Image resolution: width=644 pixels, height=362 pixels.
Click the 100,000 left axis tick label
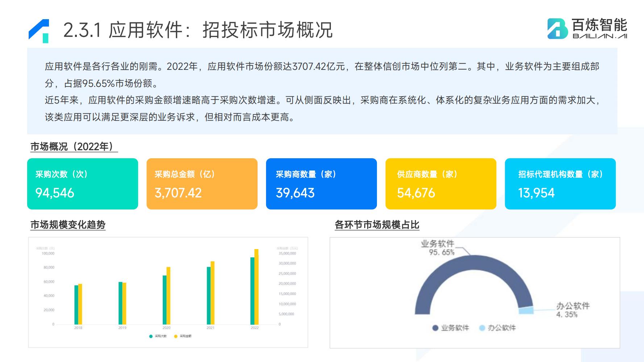pyautogui.click(x=48, y=253)
